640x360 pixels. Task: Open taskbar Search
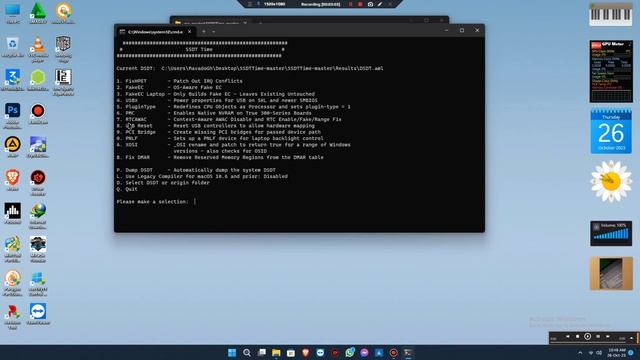pyautogui.click(x=247, y=353)
